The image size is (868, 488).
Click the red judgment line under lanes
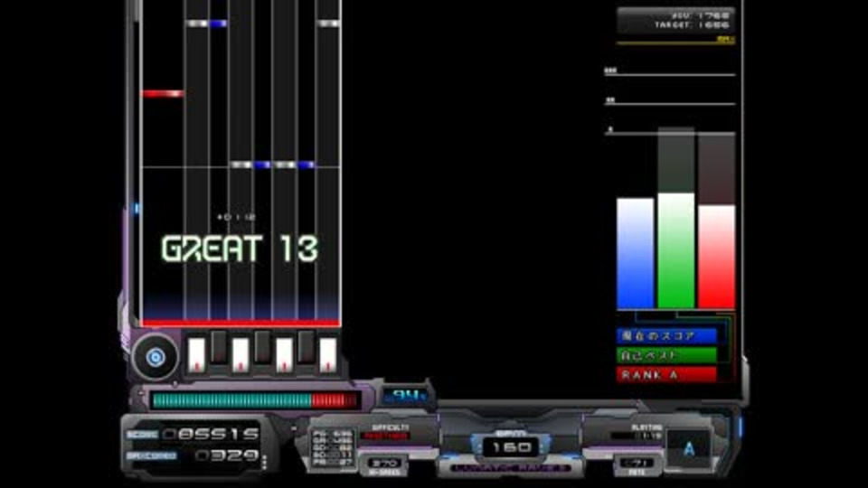(x=241, y=324)
